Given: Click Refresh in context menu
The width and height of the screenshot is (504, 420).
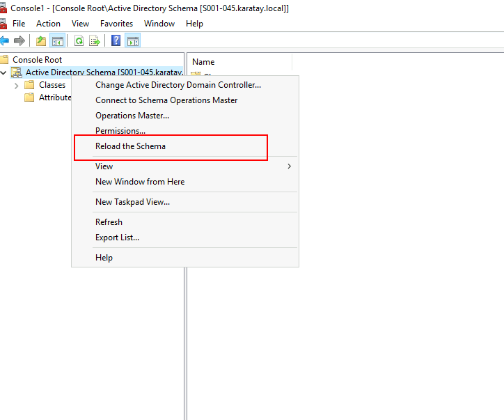Looking at the screenshot, I should tap(185, 222).
